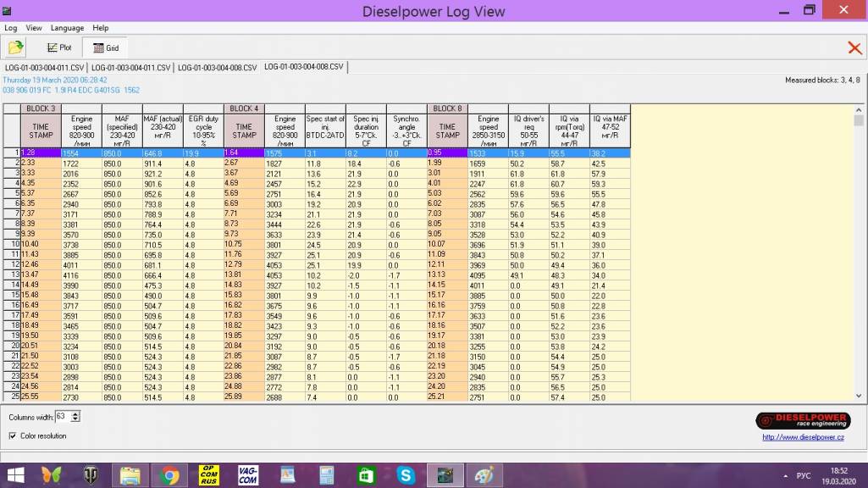868x488 pixels.
Task: Open the www.dieselpower.cz link
Action: click(802, 437)
